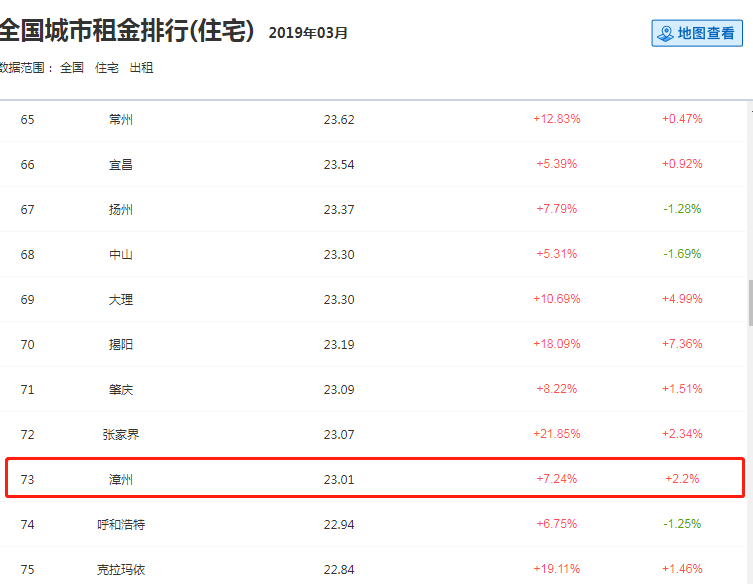Click the change value +8.22%
The width and height of the screenshot is (753, 584).
557,389
